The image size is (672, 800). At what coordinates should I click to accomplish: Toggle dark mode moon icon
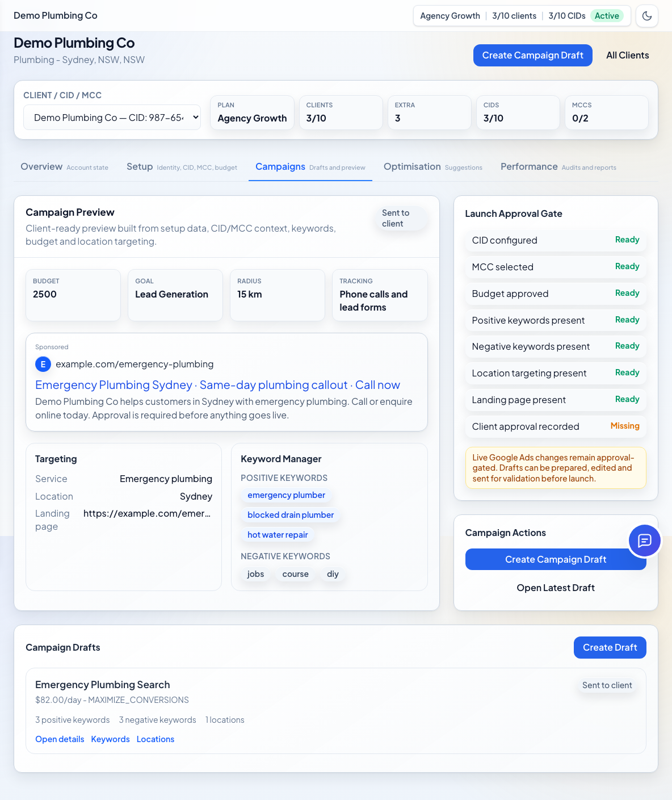[x=647, y=16]
